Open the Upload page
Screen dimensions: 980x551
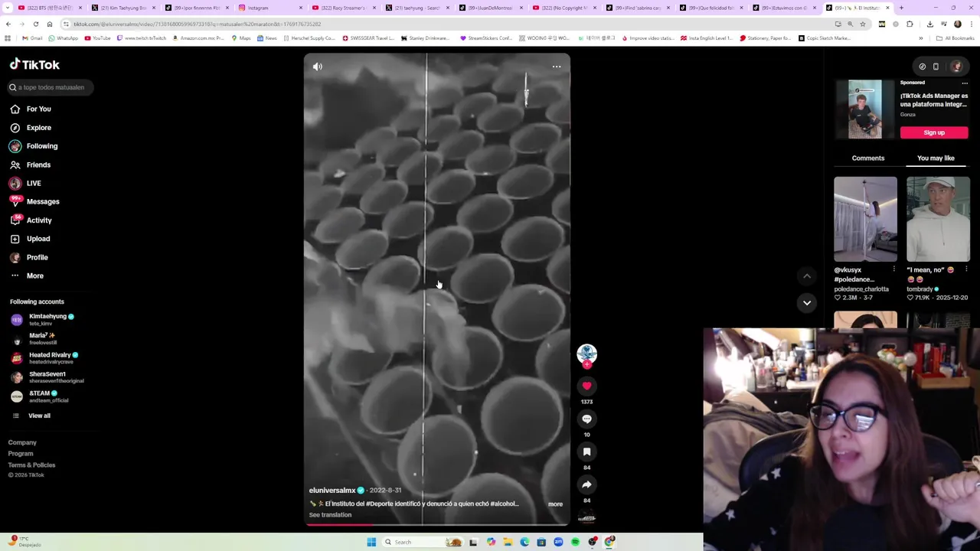pos(38,239)
